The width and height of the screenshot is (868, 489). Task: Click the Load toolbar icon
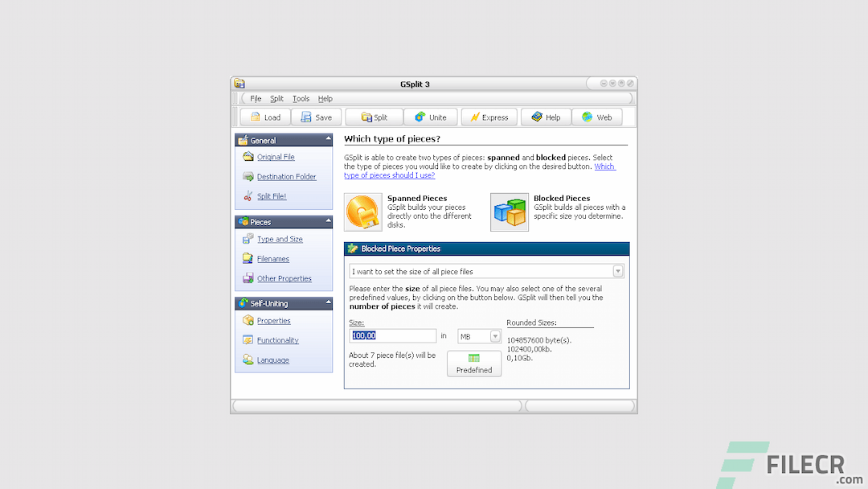point(264,117)
